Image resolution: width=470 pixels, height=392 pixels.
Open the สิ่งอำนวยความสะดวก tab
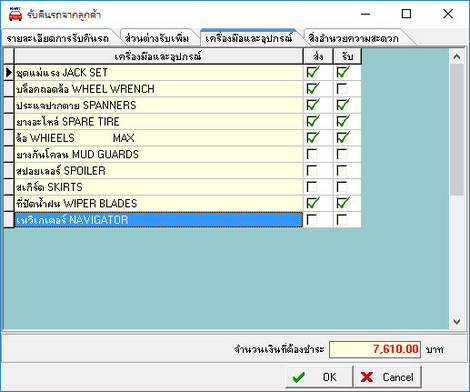[354, 38]
